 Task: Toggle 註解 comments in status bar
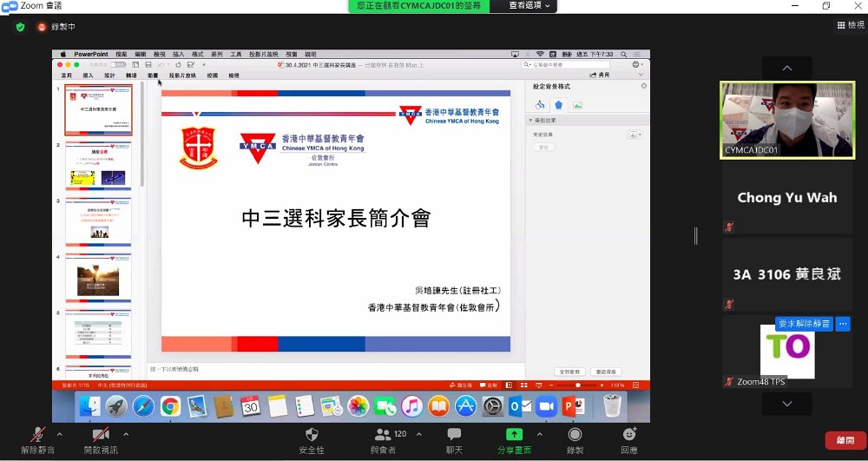tap(489, 385)
